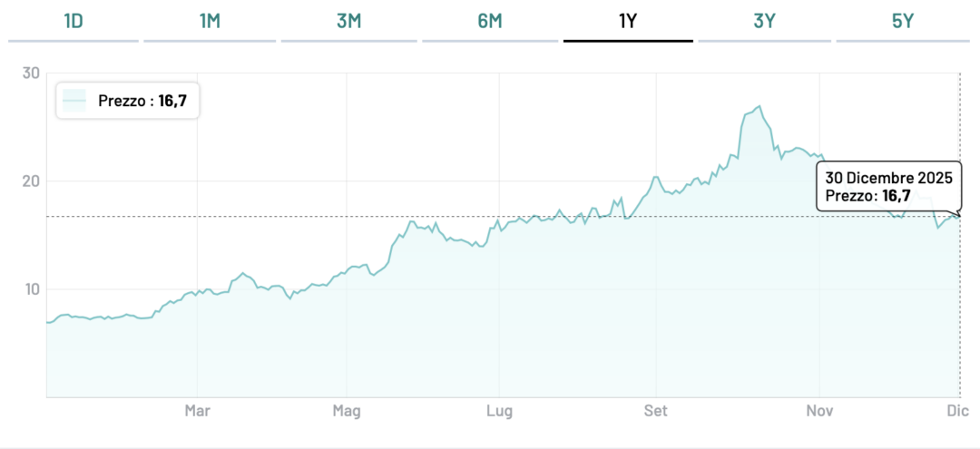Click the 10 value on the y-axis

[x=30, y=289]
